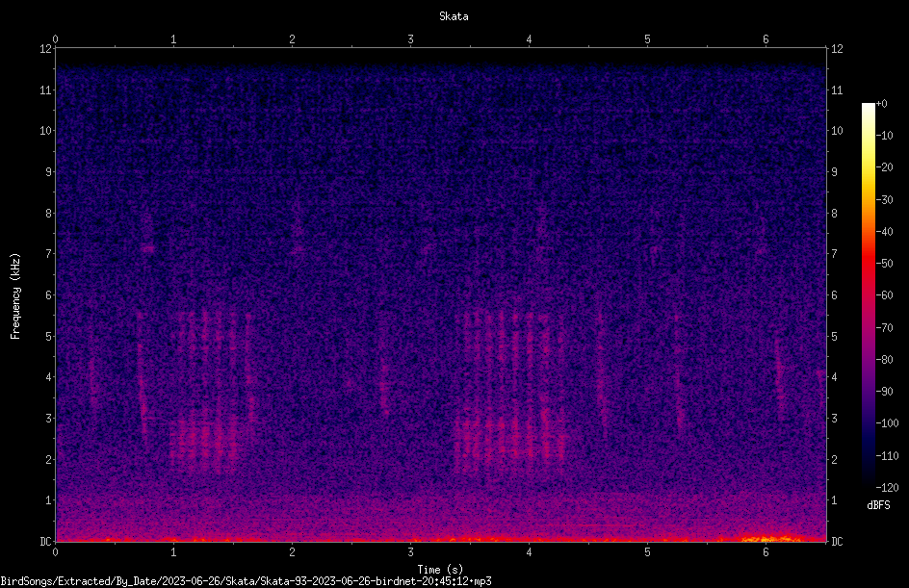Click the dBFS label under the color scale
This screenshot has height=588, width=909.
click(878, 505)
